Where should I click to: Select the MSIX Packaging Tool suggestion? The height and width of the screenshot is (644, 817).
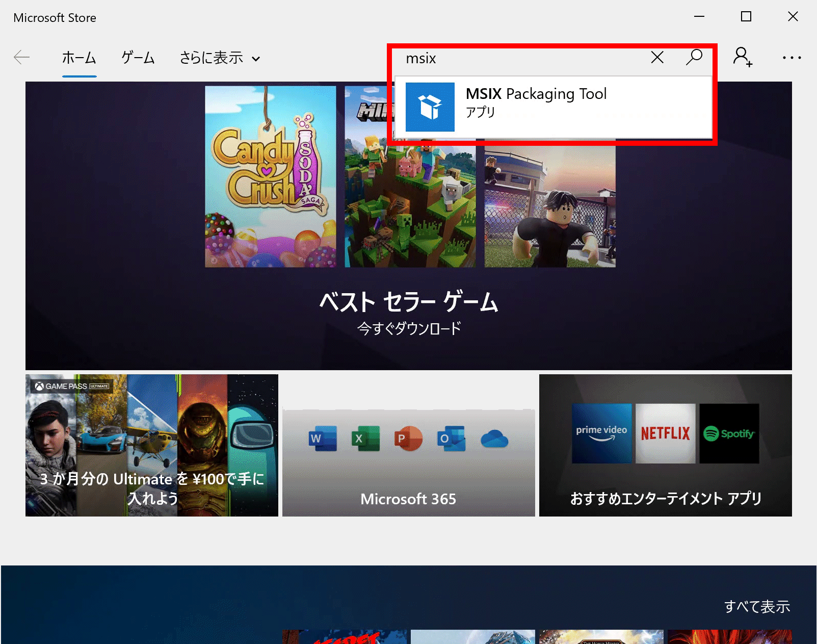(x=553, y=107)
